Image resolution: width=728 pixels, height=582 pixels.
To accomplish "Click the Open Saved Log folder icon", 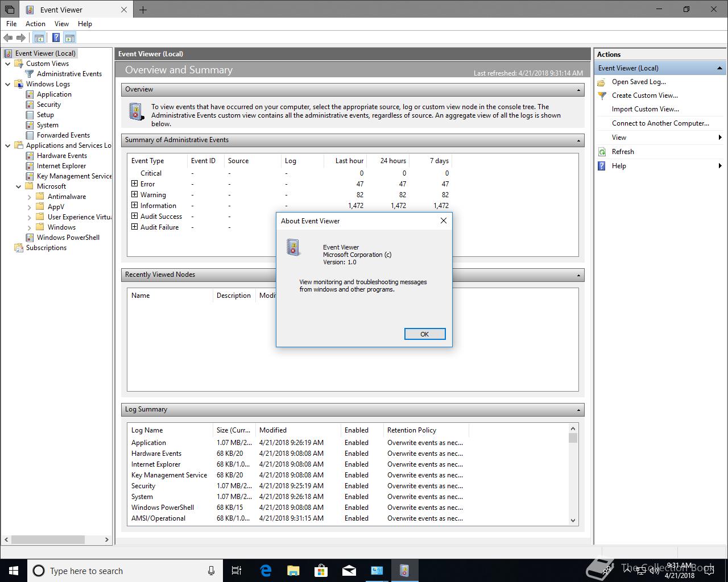I will coord(601,82).
